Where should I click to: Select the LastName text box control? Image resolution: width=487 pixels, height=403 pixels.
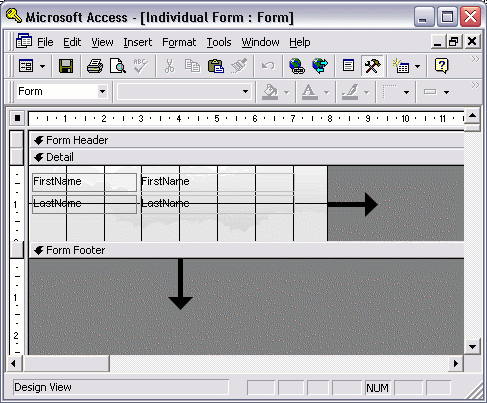(217, 204)
